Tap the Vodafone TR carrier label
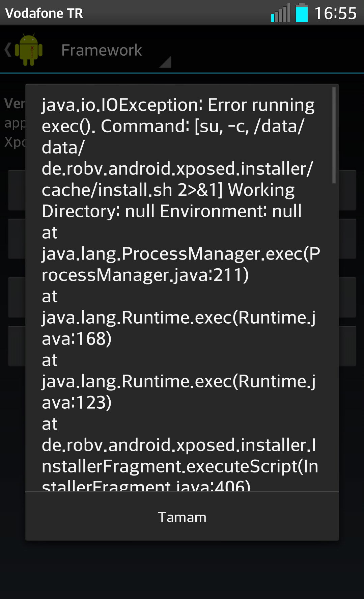This screenshot has width=364, height=599. (44, 13)
